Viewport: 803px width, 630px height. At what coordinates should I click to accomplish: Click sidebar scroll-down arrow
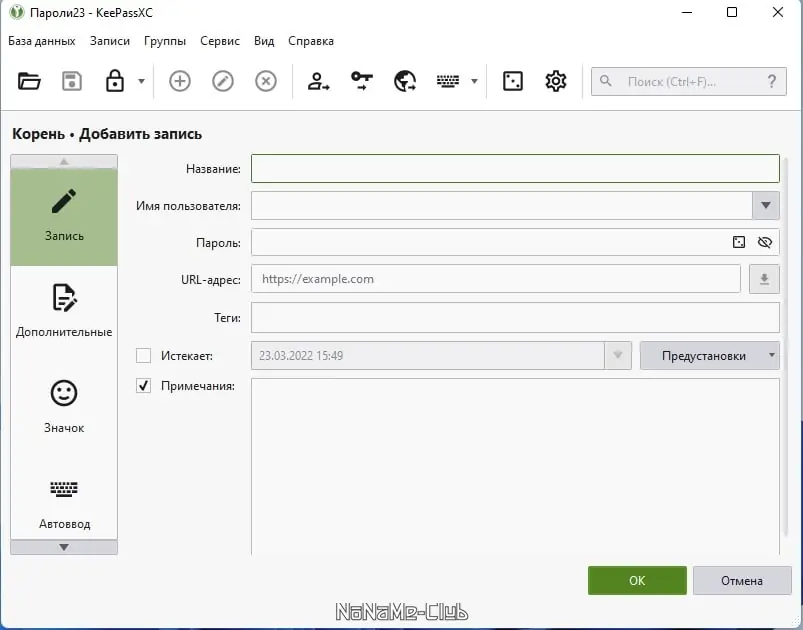point(64,547)
